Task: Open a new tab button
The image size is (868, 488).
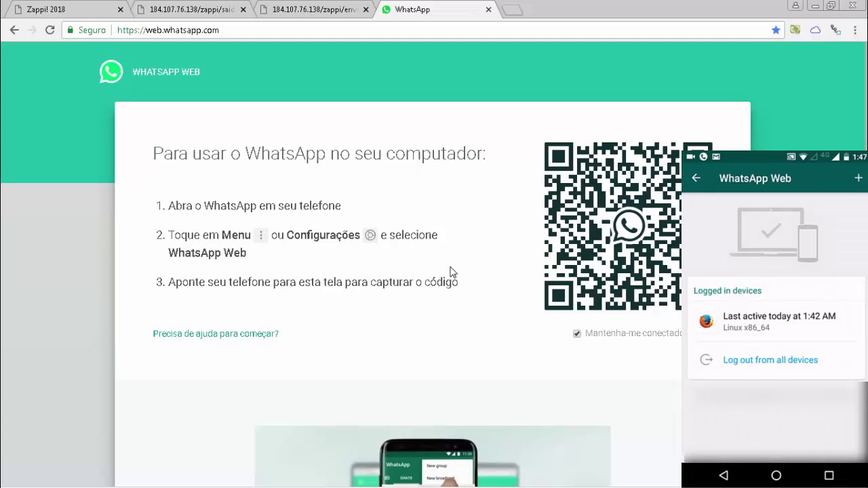Action: 513,10
